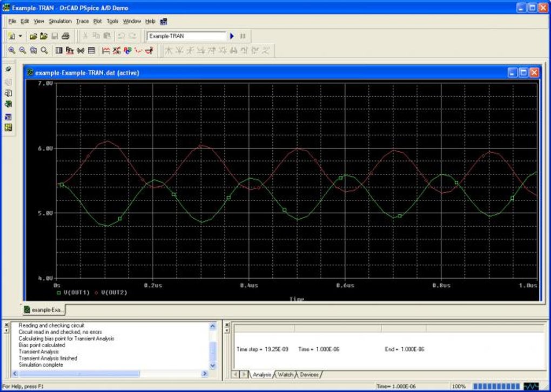Open the Simulation menu
The height and width of the screenshot is (392, 551).
tap(60, 21)
